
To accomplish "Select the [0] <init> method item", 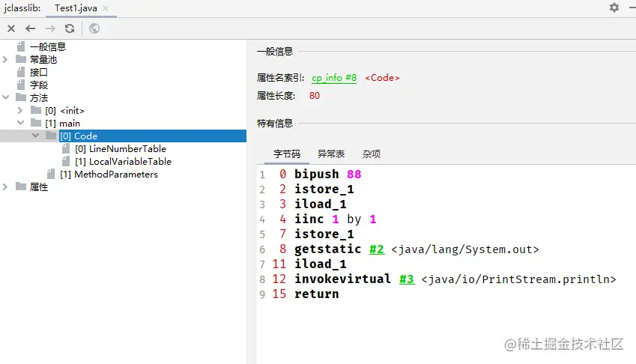I will [65, 110].
